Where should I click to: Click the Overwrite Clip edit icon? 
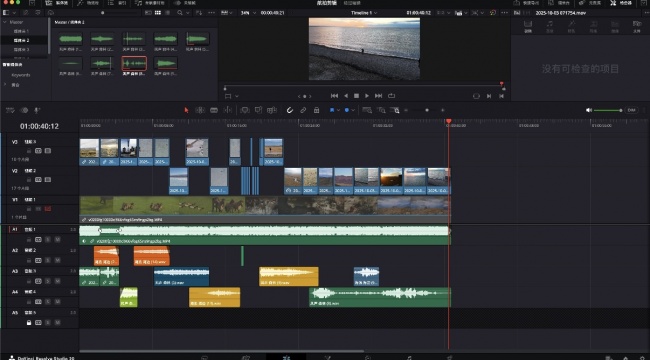click(258, 110)
